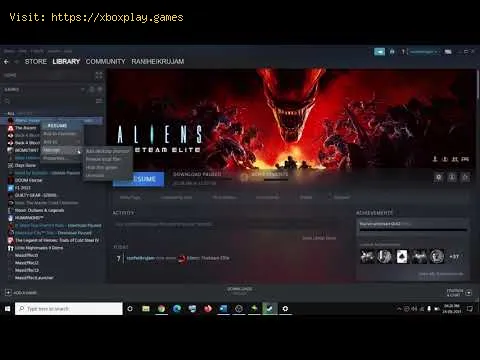The image size is (480, 360).
Task: Expand the GAMES filter dropdown
Action: [83, 89]
